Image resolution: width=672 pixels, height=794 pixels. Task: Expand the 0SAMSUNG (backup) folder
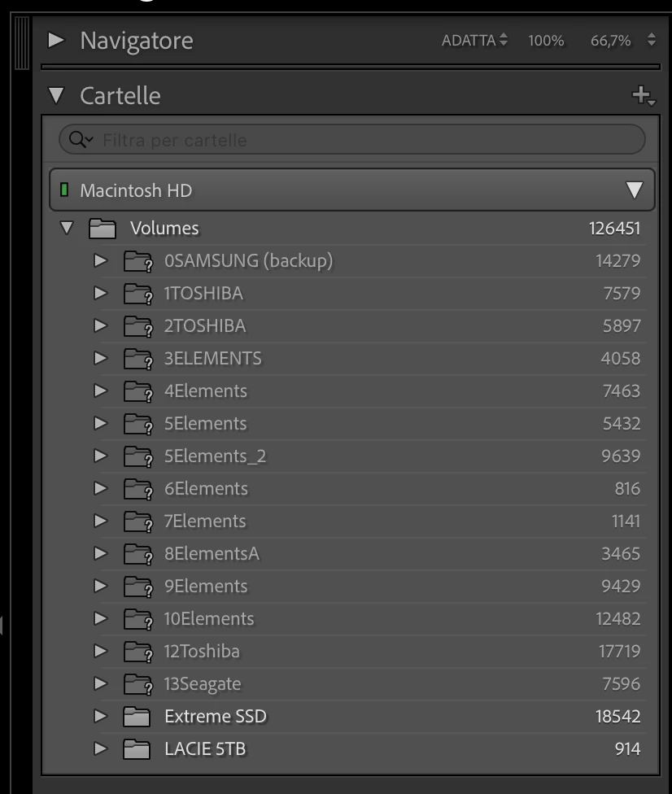coord(101,261)
